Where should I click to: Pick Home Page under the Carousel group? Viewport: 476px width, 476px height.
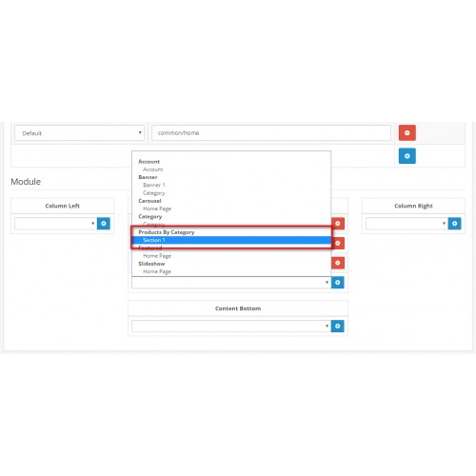coord(157,208)
